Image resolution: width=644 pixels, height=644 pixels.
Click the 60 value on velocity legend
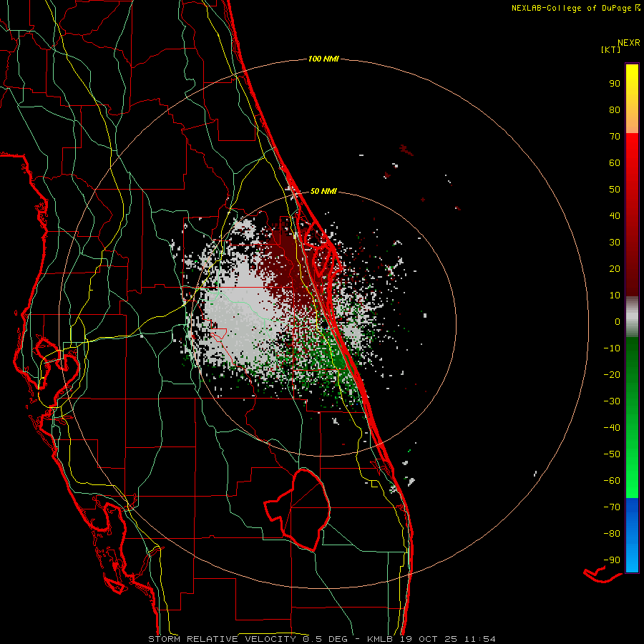(x=615, y=163)
